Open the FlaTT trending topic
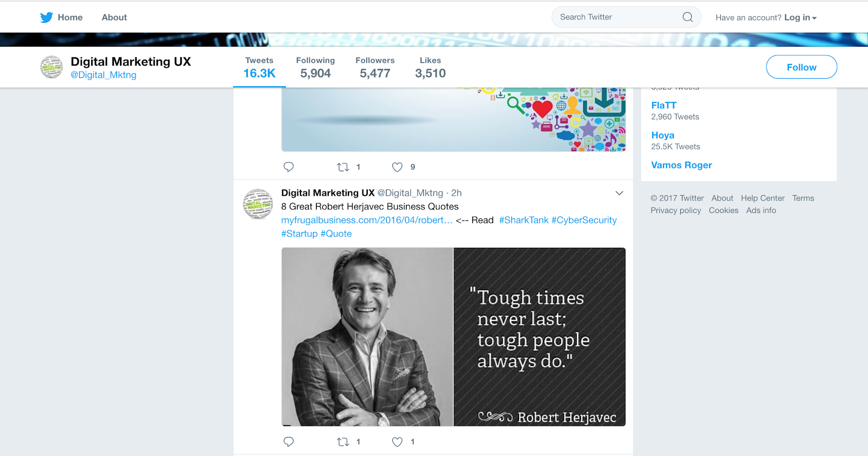The image size is (868, 456). pos(663,105)
